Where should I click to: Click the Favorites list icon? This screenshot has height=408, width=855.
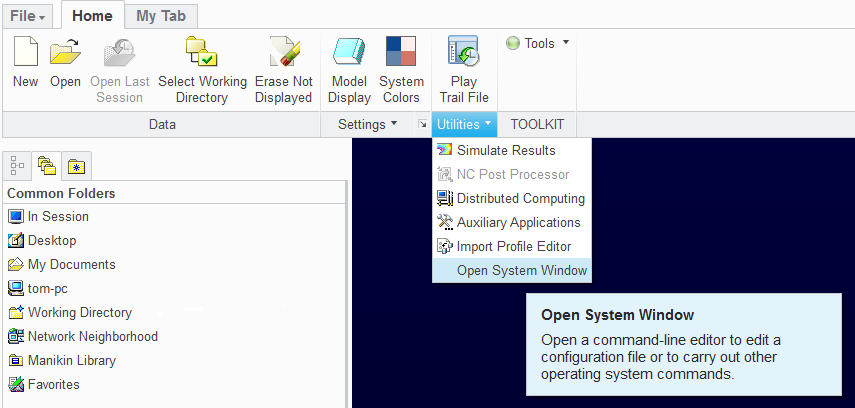pyautogui.click(x=16, y=385)
